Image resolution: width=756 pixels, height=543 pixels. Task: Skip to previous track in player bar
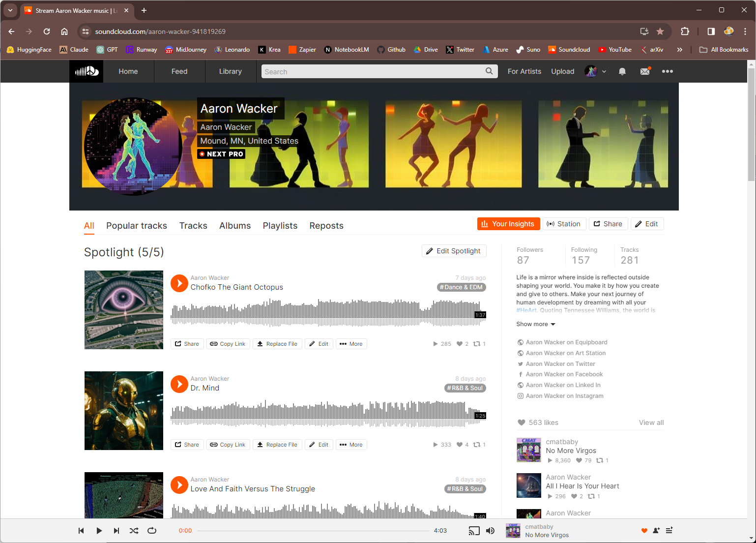(x=81, y=531)
